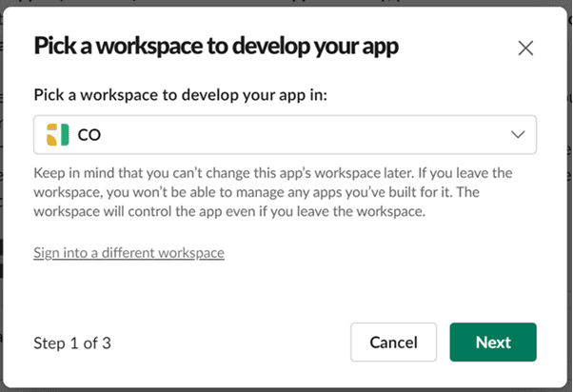
Task: Click the word 'Cancel' on the outlined button
Action: tap(393, 343)
